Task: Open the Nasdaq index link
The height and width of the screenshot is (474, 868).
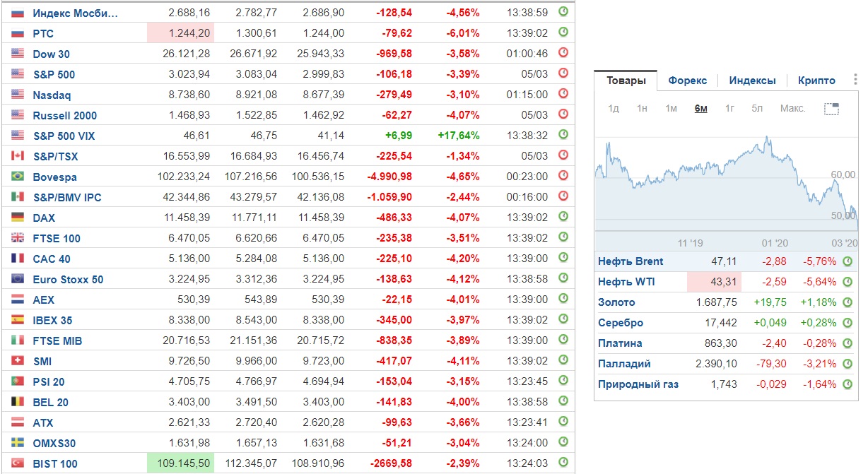Action: 52,95
